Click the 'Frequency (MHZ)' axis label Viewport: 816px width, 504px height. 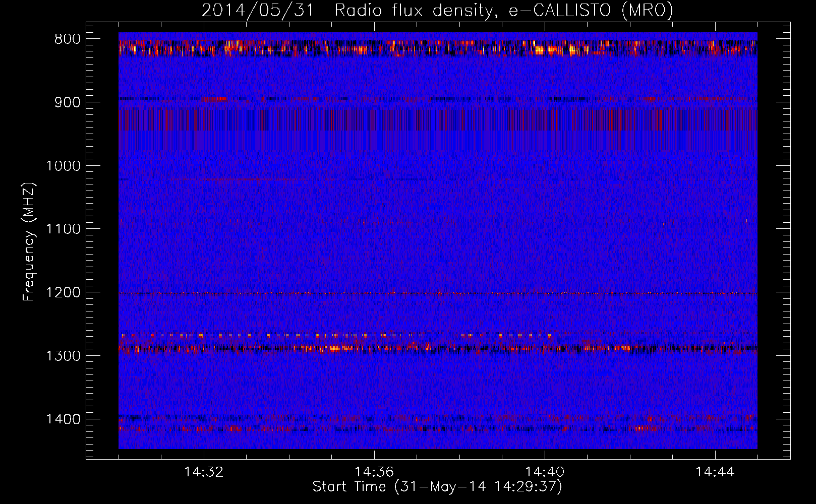29,242
